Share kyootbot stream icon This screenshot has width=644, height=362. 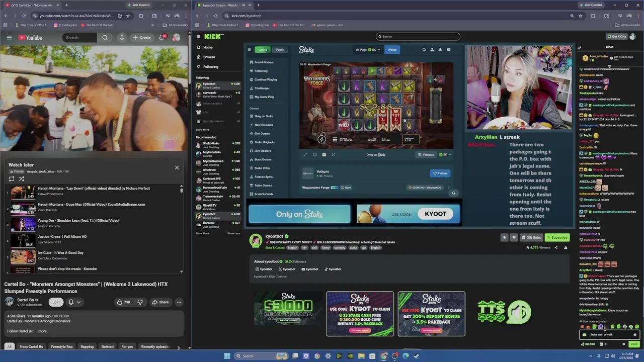click(x=556, y=247)
